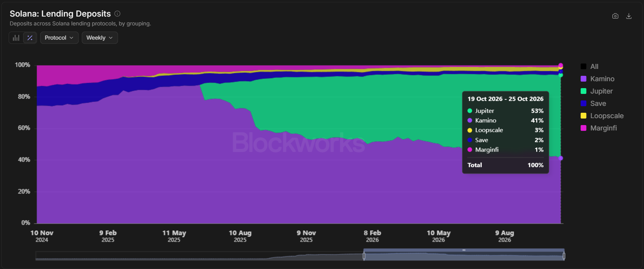The width and height of the screenshot is (644, 269).
Task: Toggle the Jupiter series in the legend
Action: [597, 91]
